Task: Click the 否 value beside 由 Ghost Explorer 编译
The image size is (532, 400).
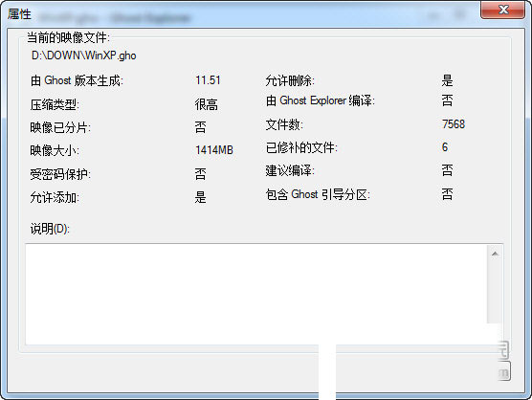Action: [447, 100]
